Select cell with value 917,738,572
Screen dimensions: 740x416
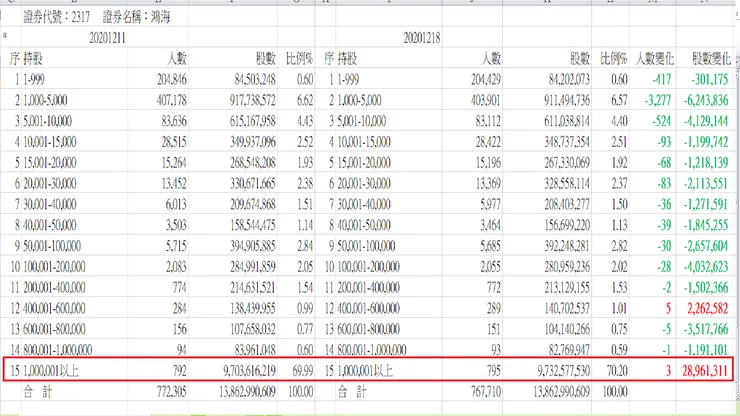point(253,100)
